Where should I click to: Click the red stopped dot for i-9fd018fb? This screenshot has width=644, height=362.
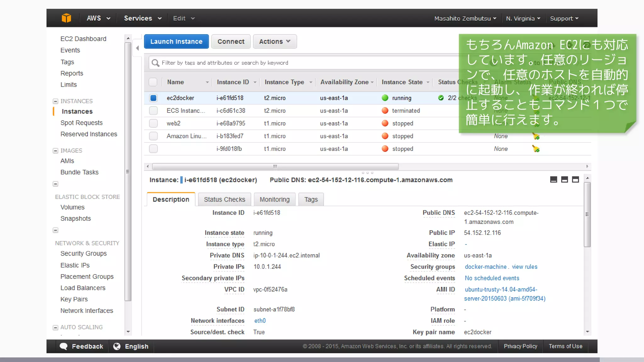point(385,149)
